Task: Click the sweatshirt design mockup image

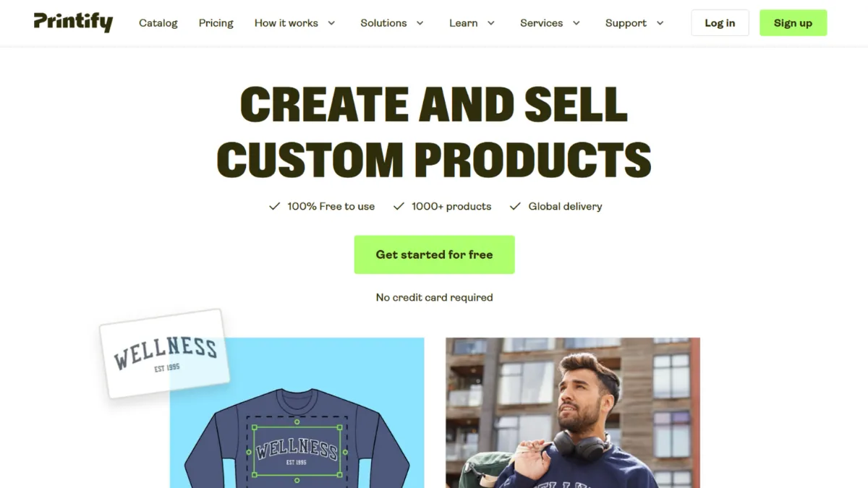Action: (297, 413)
